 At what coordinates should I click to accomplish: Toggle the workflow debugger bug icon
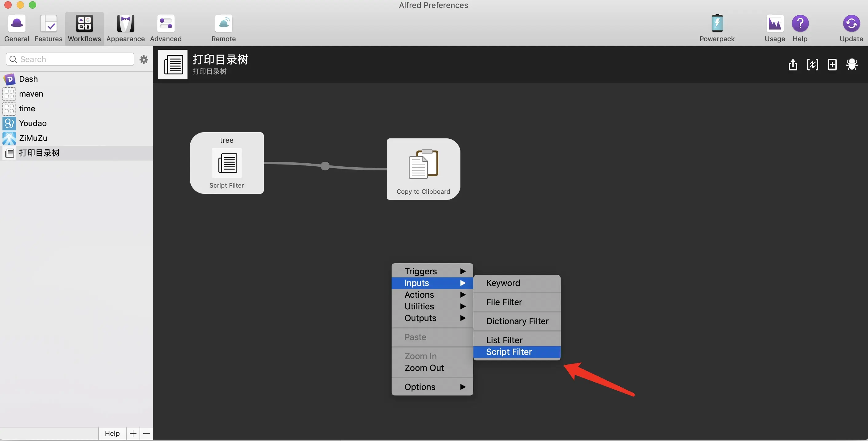coord(851,64)
